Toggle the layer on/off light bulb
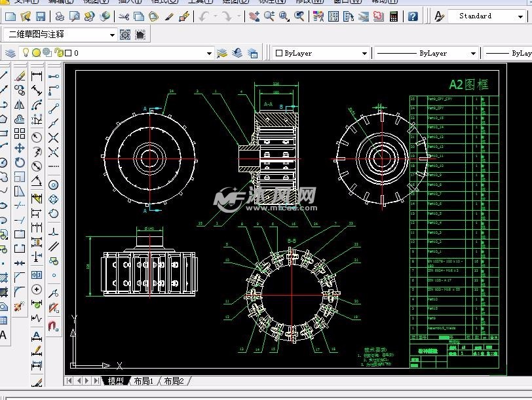This screenshot has width=532, height=400. [x=26, y=53]
